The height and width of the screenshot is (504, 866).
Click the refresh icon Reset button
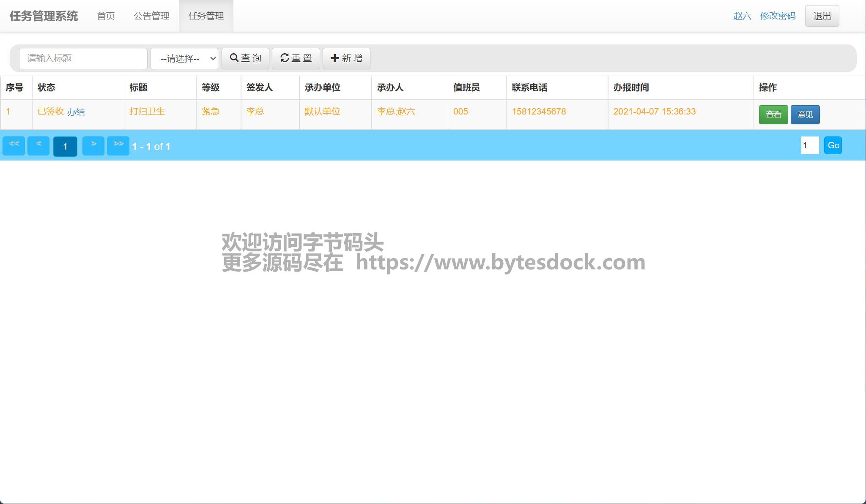(296, 58)
